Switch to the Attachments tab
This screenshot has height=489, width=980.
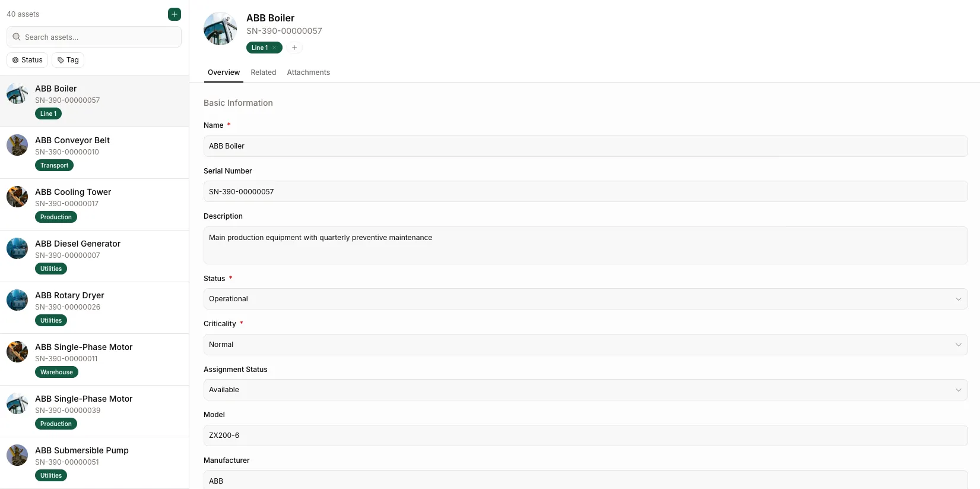pyautogui.click(x=309, y=72)
